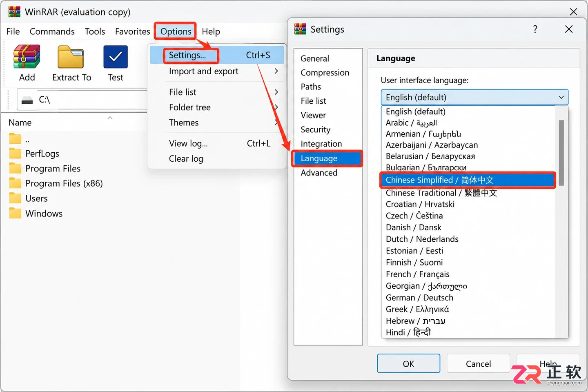Viewport: 588px width, 392px height.
Task: Select the Users folder icon
Action: click(15, 198)
